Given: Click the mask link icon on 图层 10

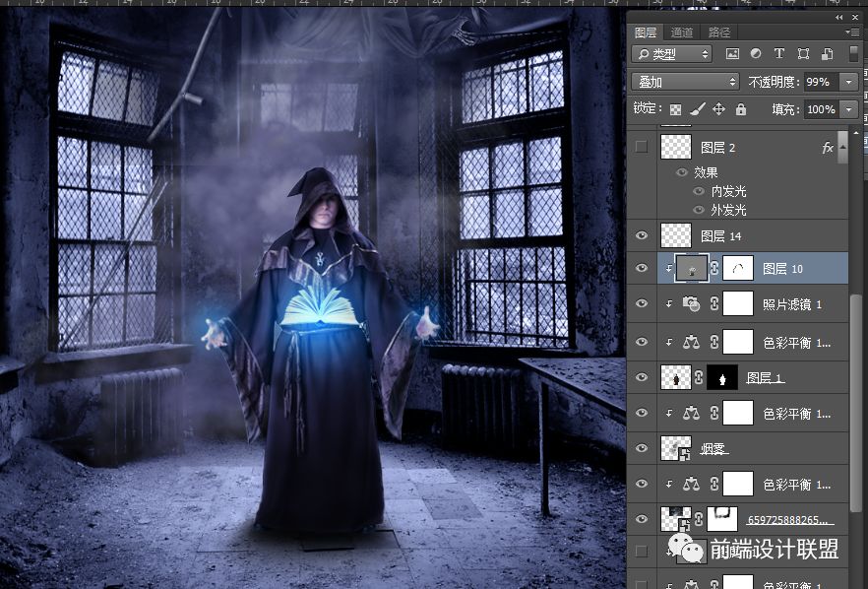Looking at the screenshot, I should click(x=714, y=269).
